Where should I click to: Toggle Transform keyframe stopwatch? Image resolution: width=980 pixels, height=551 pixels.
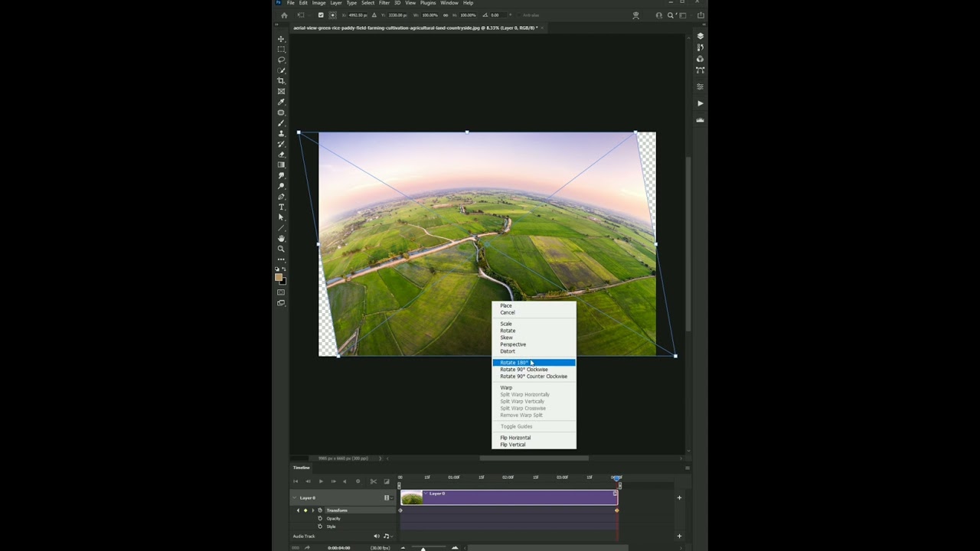click(x=320, y=510)
